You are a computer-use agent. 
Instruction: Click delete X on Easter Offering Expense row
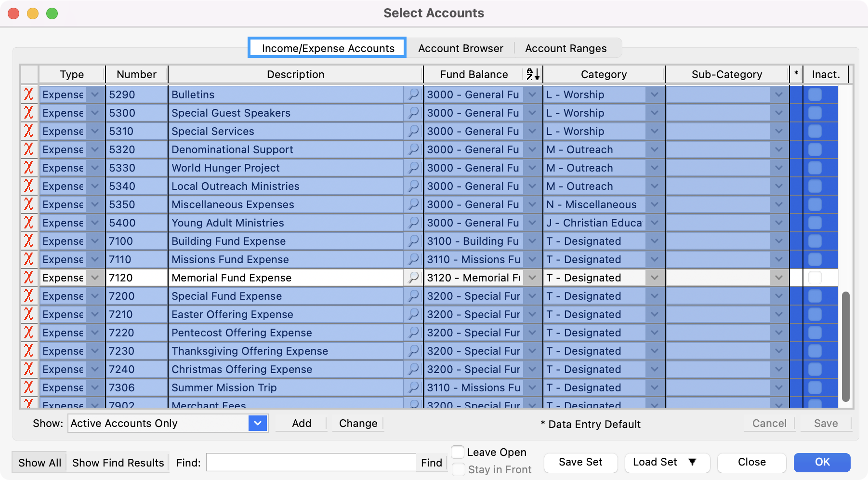(x=29, y=314)
